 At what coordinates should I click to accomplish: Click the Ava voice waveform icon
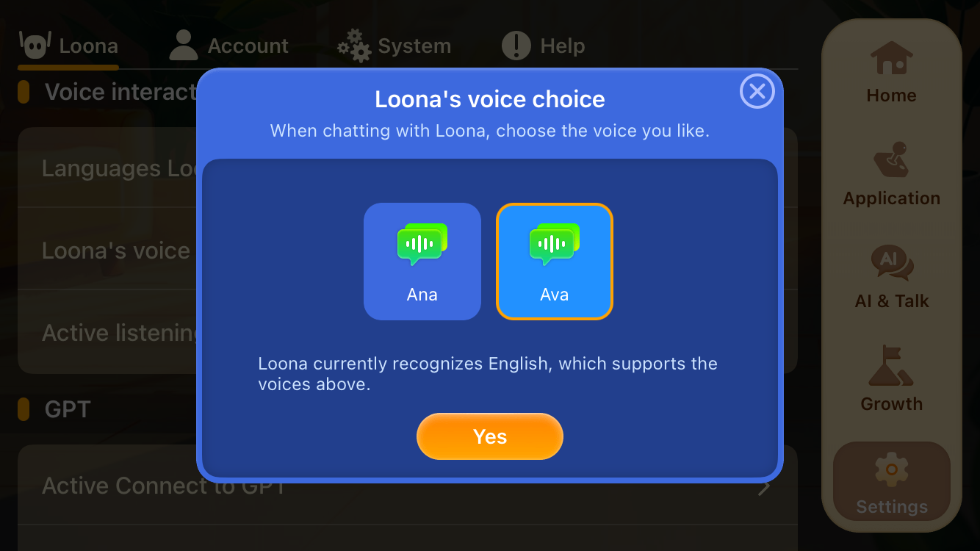[555, 244]
